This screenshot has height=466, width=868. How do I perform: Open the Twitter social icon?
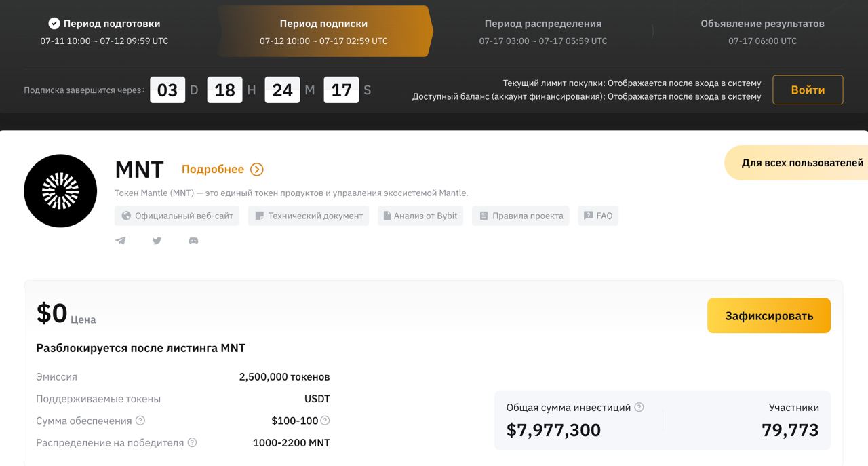click(x=157, y=241)
